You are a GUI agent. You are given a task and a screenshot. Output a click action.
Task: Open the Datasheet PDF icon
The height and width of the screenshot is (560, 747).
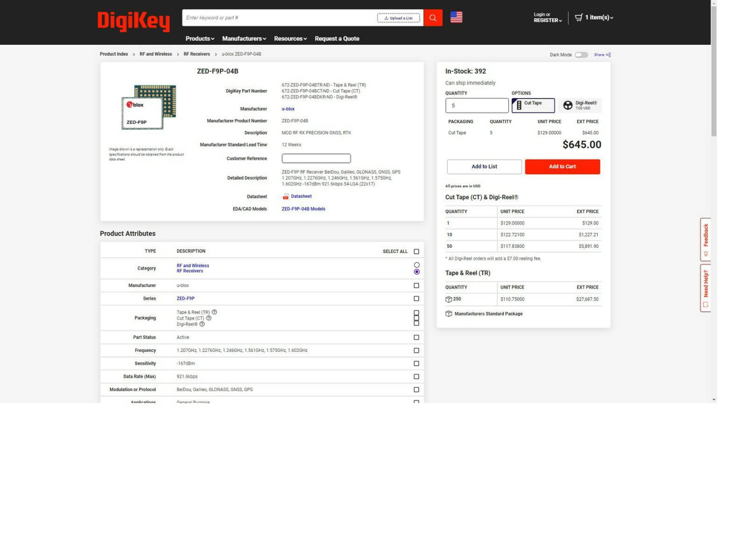tap(285, 196)
